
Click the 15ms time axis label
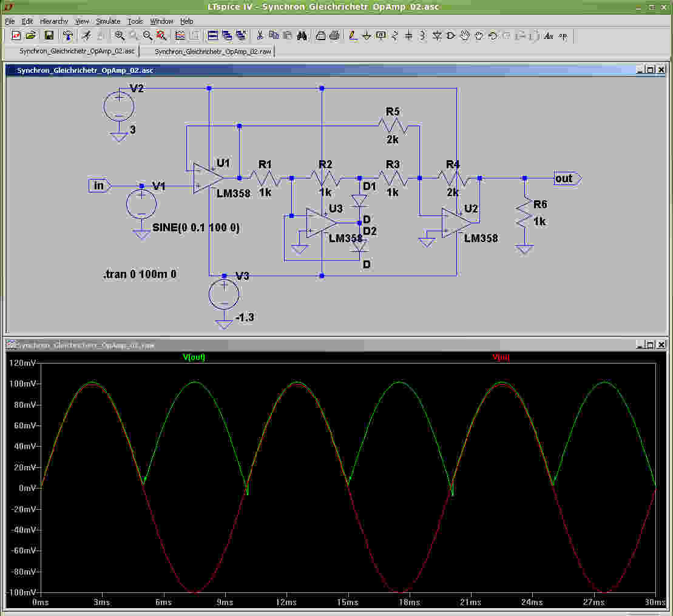point(348,602)
